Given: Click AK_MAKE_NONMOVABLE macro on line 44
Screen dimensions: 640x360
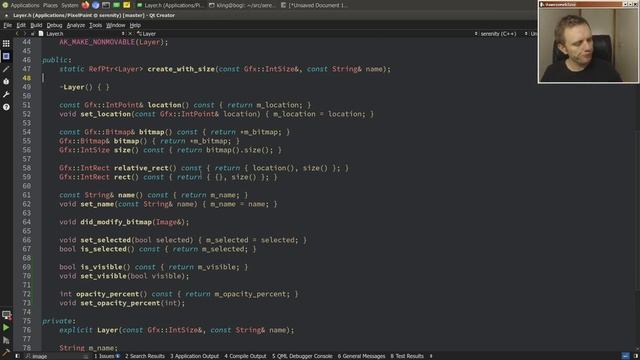Looking at the screenshot, I should [x=97, y=42].
